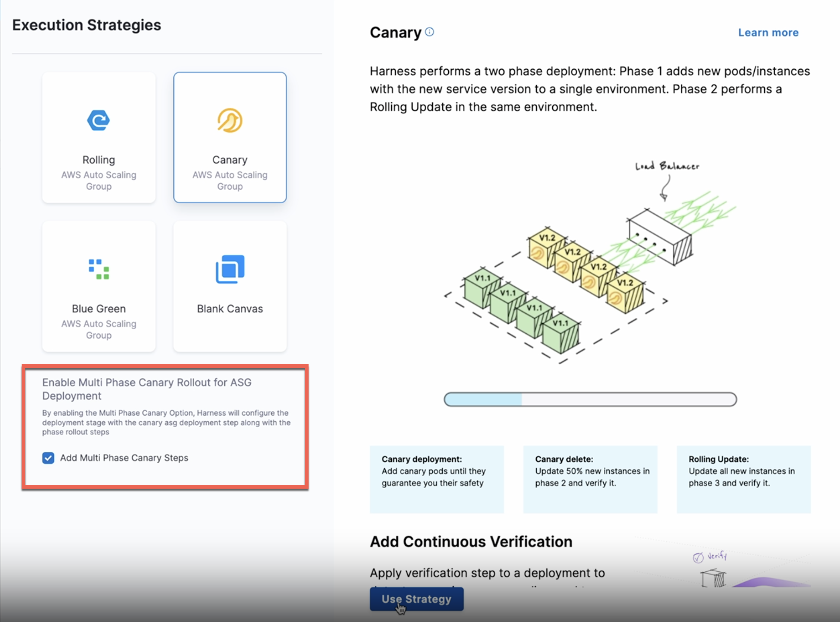The height and width of the screenshot is (622, 840).
Task: Click the Rolling strategy hexagon icon
Action: click(x=98, y=120)
